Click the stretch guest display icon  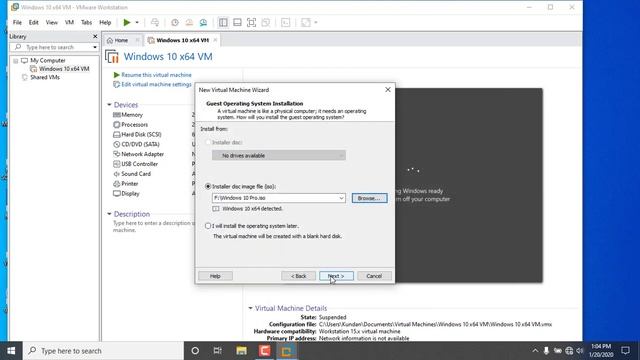(305, 22)
